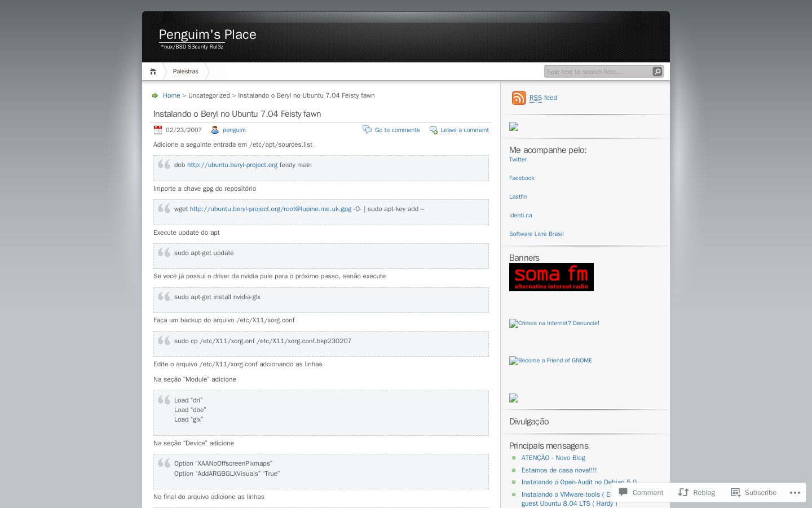Click the Become a Friend of GNOME banner
The width and height of the screenshot is (812, 508).
tap(550, 361)
